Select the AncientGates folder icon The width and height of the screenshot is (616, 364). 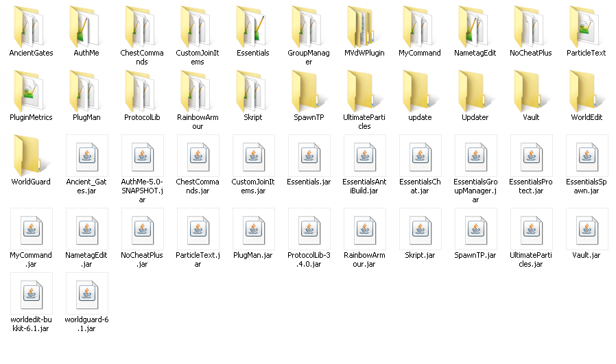coord(31,26)
